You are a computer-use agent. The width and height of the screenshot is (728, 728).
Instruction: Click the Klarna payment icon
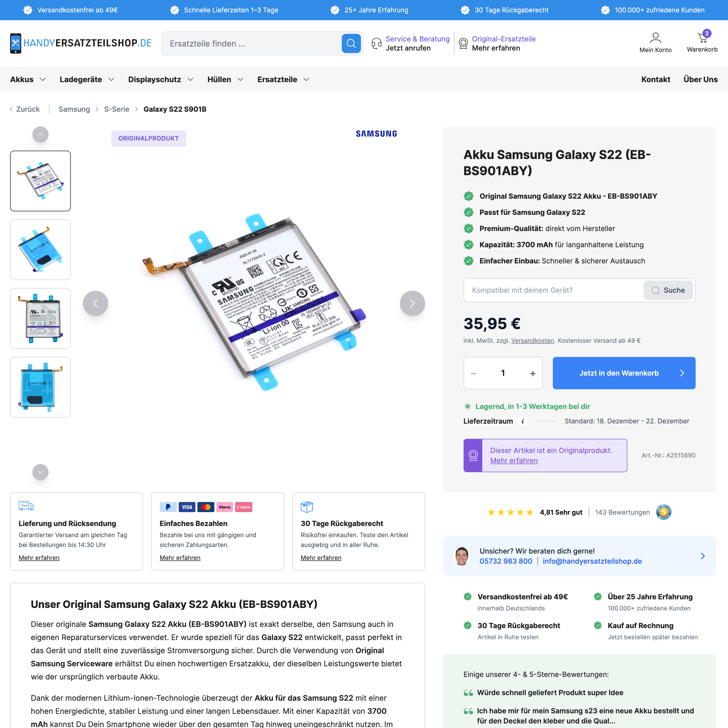coord(225,507)
